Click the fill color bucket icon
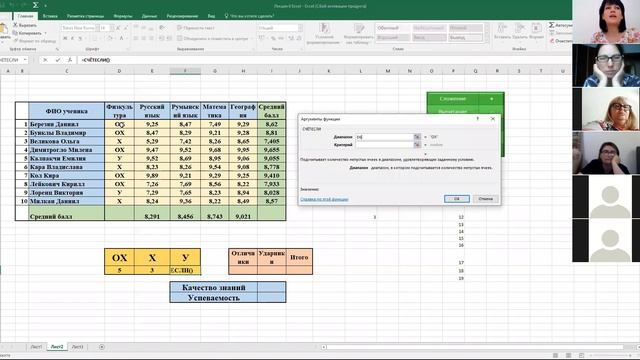 109,38
